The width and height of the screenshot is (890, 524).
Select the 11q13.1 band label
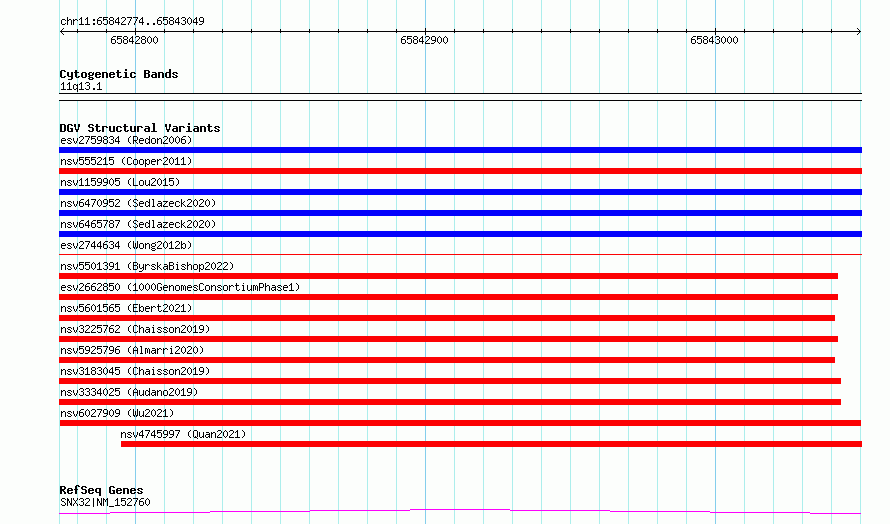(81, 86)
